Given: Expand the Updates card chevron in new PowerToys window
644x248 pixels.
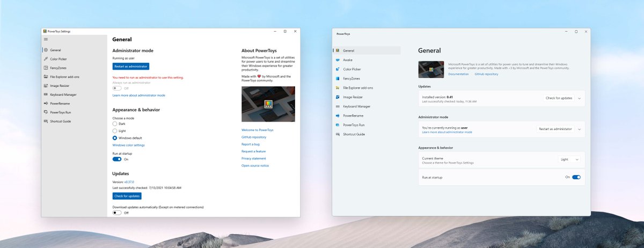Looking at the screenshot, I should 579,98.
